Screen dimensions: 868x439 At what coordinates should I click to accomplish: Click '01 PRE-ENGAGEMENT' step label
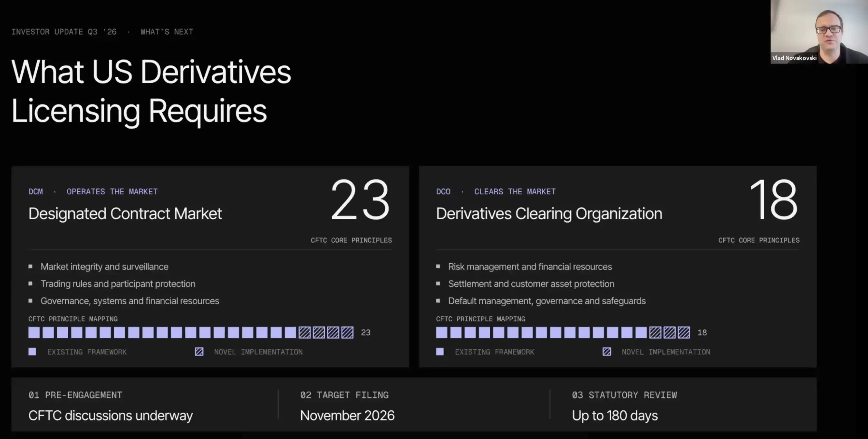point(75,395)
